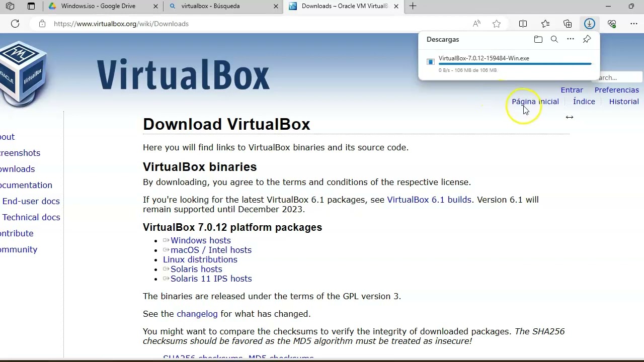Go to Página inicial
Viewport: 644px width, 362px height.
click(535, 102)
